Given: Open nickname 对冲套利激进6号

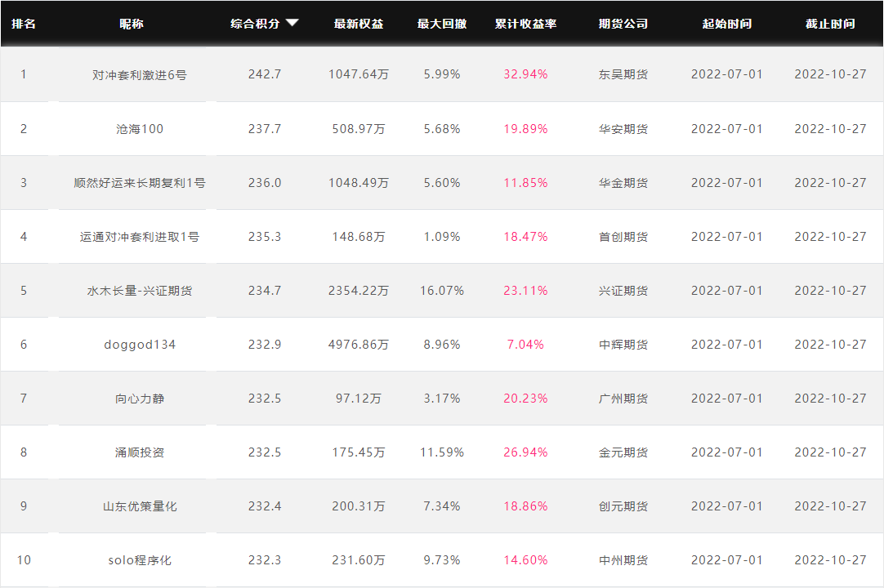Looking at the screenshot, I should pos(139,75).
